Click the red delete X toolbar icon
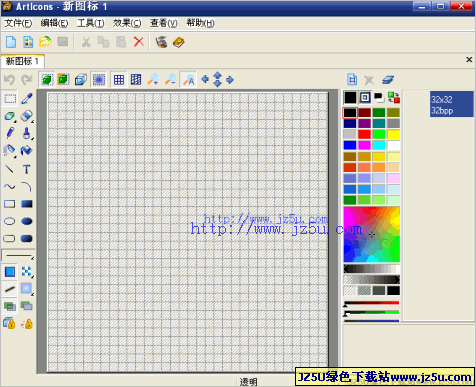Viewport: 476px width, 387px height. pyautogui.click(x=138, y=42)
